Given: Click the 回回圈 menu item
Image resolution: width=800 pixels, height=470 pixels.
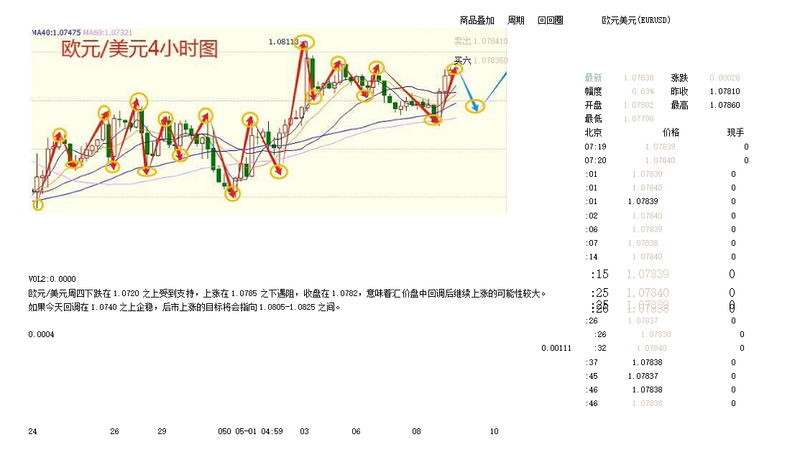Looking at the screenshot, I should (x=550, y=20).
